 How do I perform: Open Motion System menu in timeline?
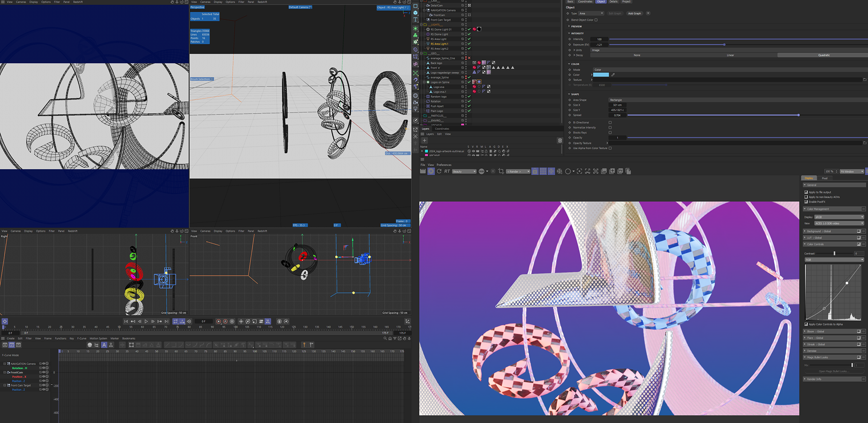coord(99,338)
